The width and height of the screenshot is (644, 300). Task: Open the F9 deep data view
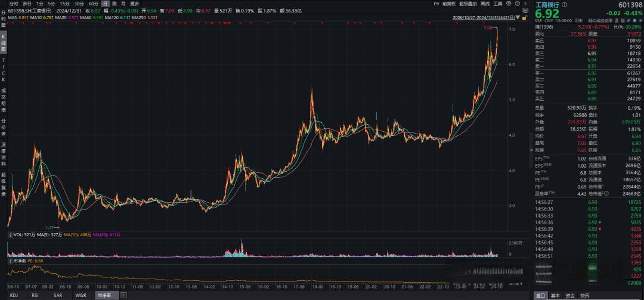[436, 4]
